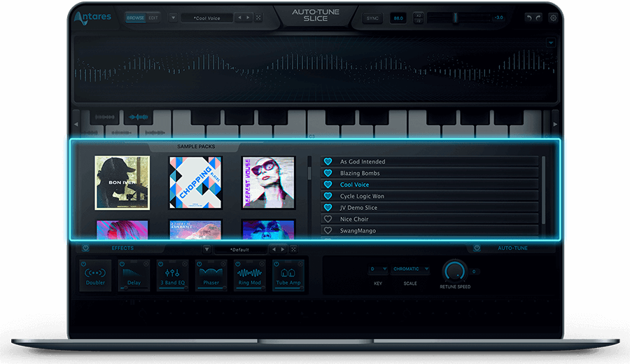Select the highlighted blue slice on the keyboard

138,117
